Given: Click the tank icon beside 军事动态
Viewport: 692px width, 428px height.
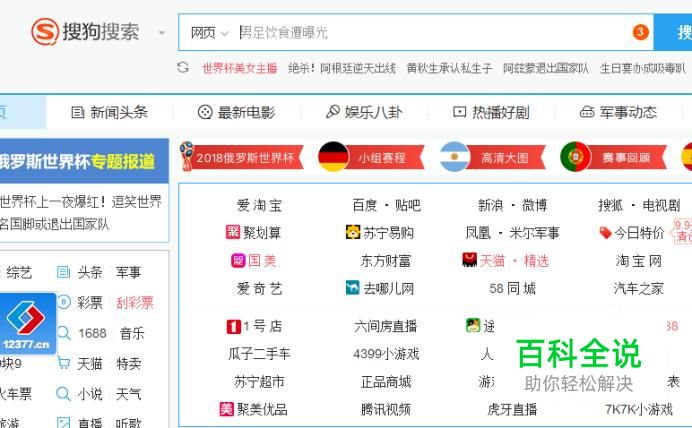Looking at the screenshot, I should click(x=587, y=112).
